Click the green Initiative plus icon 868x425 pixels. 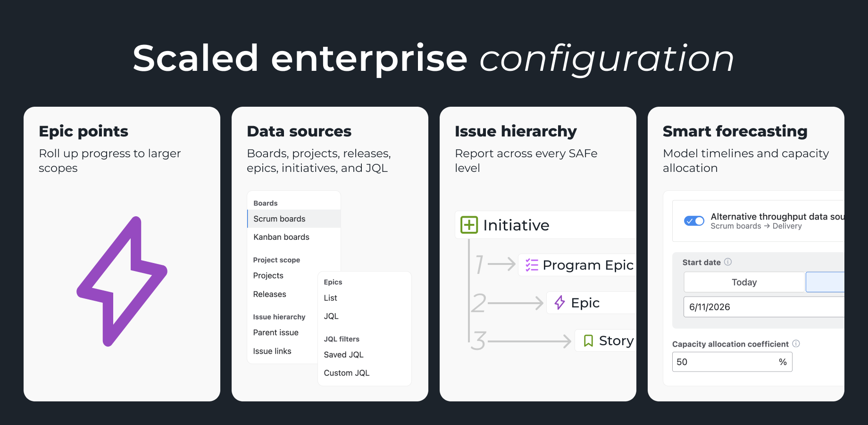click(x=469, y=225)
